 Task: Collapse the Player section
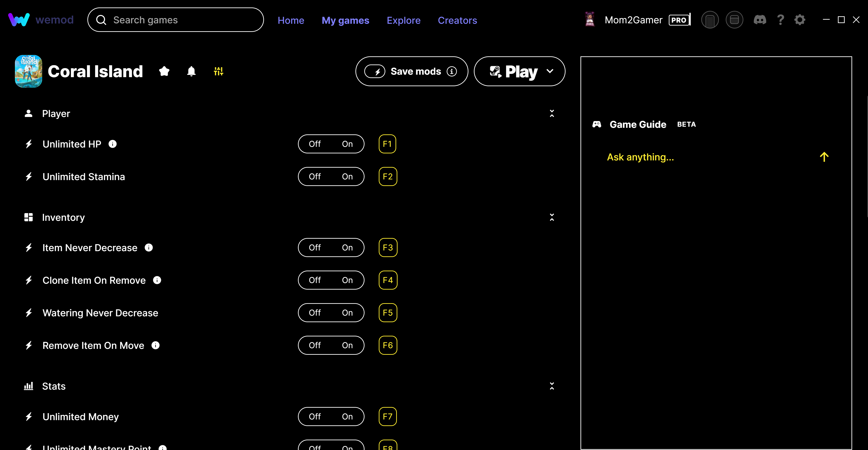coord(551,114)
